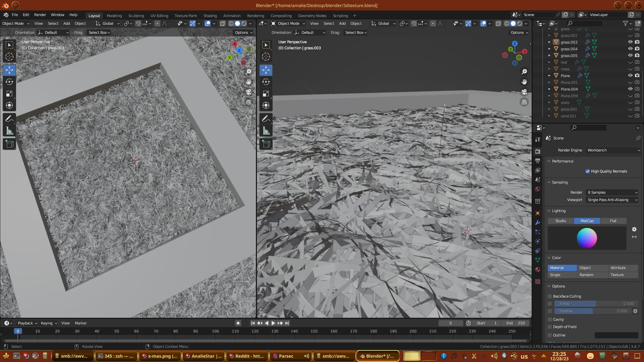The height and width of the screenshot is (362, 644).
Task: Toggle camera view in right viewport
Action: [524, 92]
